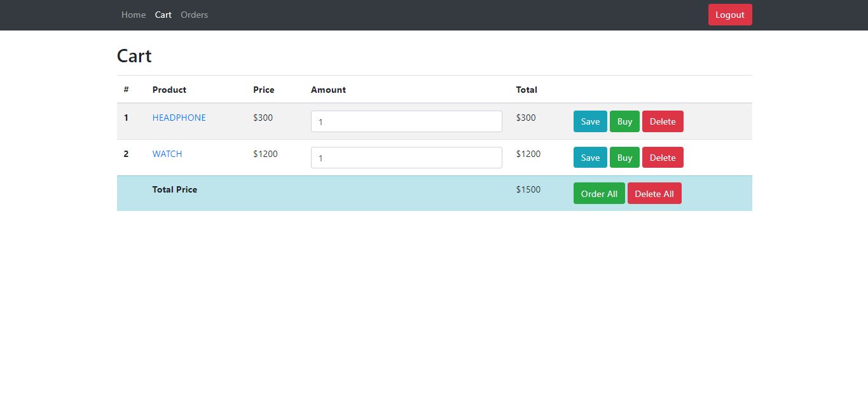Go to the Orders page

pos(194,15)
